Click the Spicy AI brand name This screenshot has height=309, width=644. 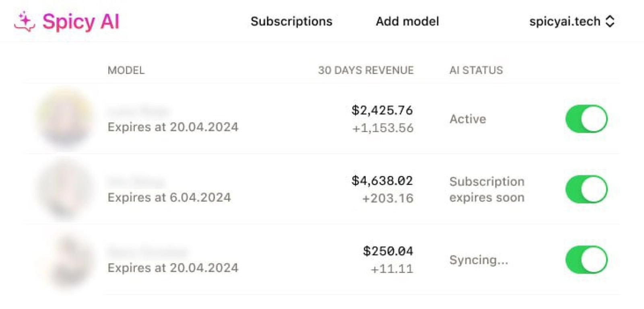[x=81, y=21]
